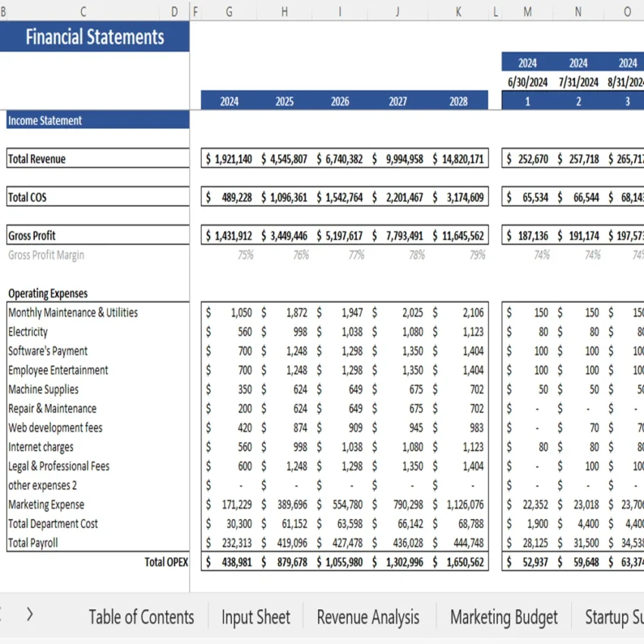Click the sheet navigation forward chevron
This screenshot has height=644, width=644.
[x=29, y=616]
